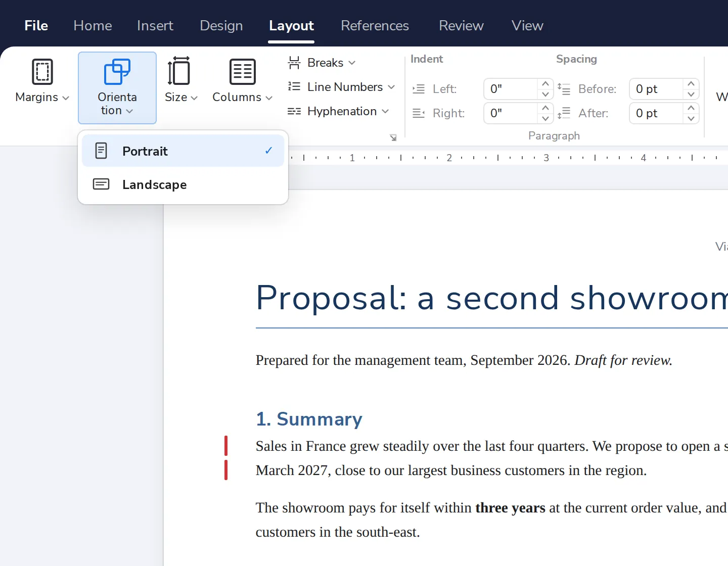Viewport: 728px width, 566px height.
Task: Expand the Breaks dropdown chevron
Action: [352, 63]
